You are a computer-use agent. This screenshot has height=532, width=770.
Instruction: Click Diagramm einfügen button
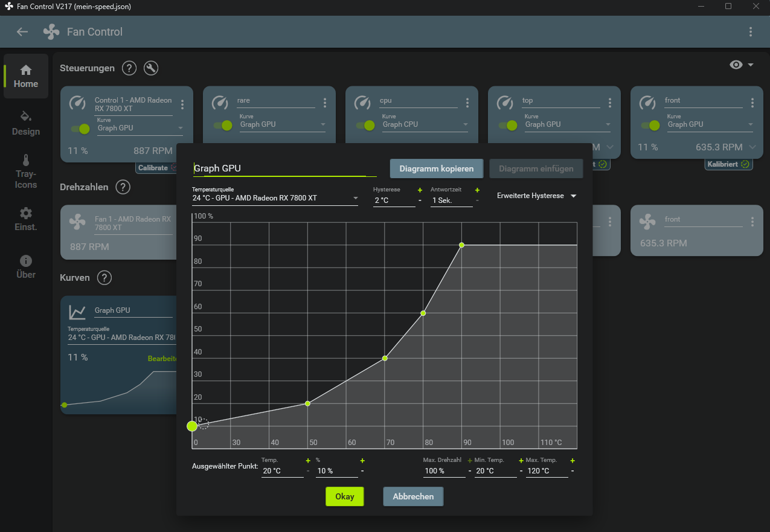536,168
